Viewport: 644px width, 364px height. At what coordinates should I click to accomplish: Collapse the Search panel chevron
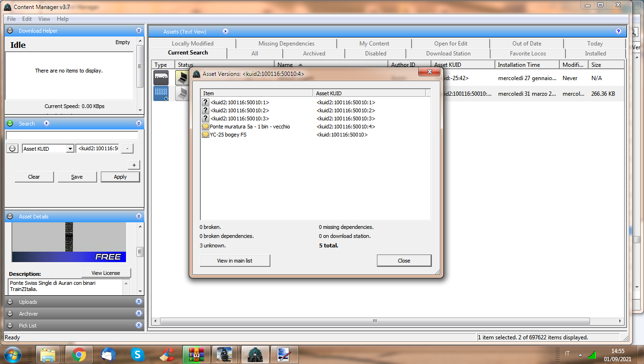(139, 123)
